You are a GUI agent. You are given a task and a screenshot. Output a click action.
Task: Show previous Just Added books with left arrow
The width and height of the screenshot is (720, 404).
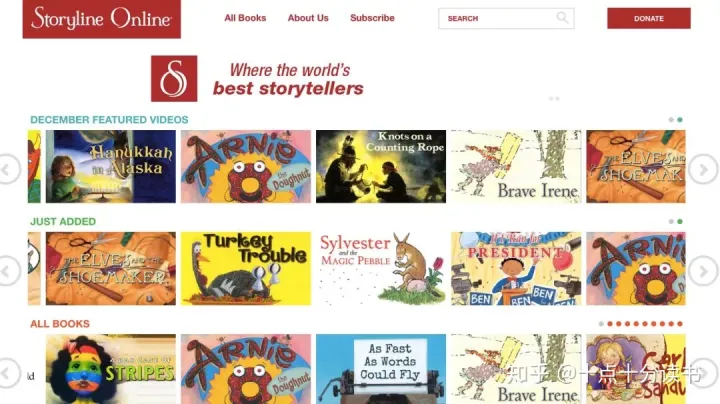pyautogui.click(x=8, y=271)
